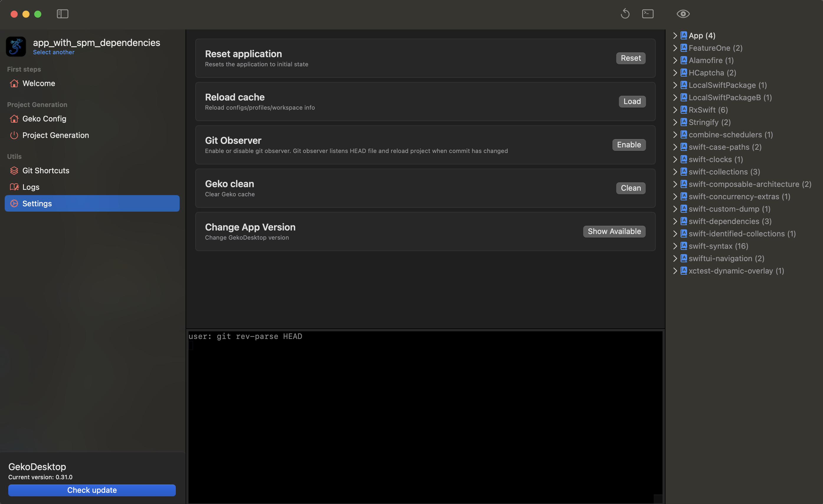Image resolution: width=823 pixels, height=504 pixels.
Task: Expand the App target group
Action: click(x=675, y=36)
